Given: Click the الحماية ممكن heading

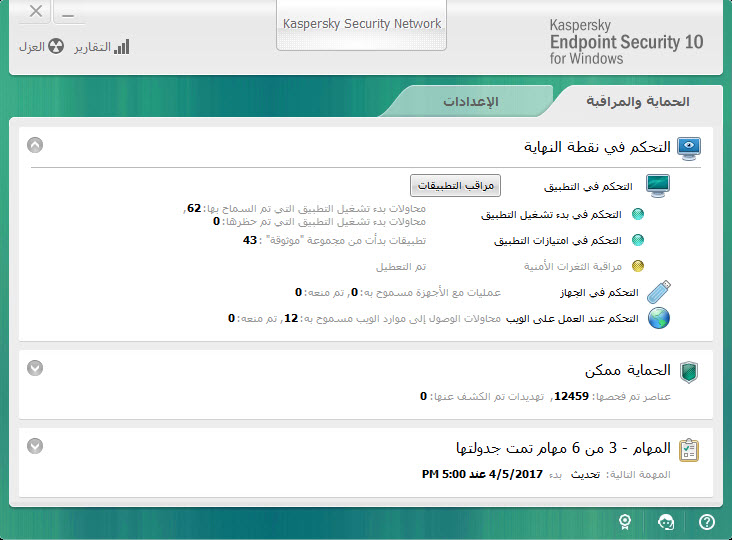Looking at the screenshot, I should tap(628, 371).
